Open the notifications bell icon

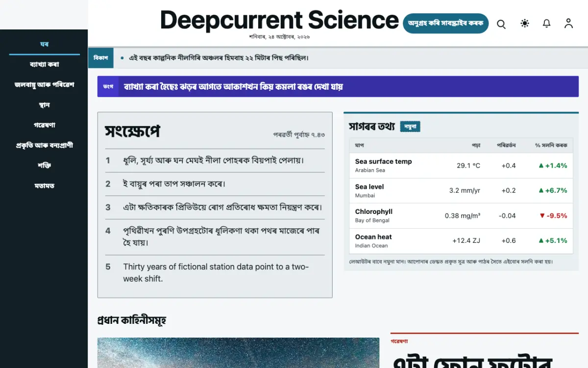click(547, 24)
